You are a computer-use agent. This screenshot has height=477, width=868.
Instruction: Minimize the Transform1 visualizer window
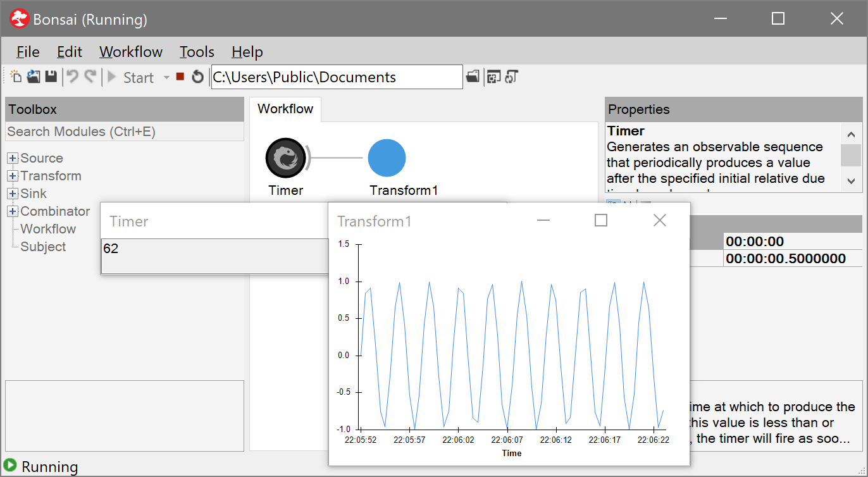[x=543, y=220]
